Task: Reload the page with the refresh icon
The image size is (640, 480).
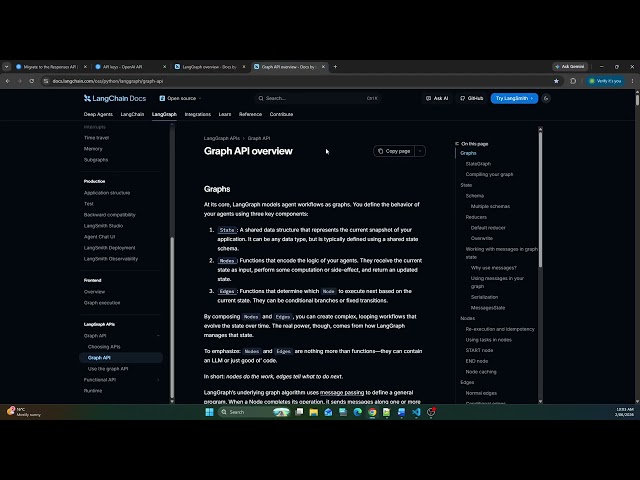Action: [31, 81]
